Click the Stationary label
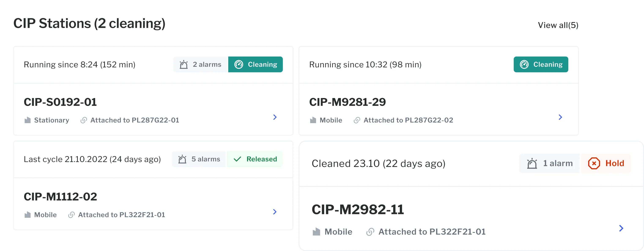The width and height of the screenshot is (644, 251). [52, 120]
